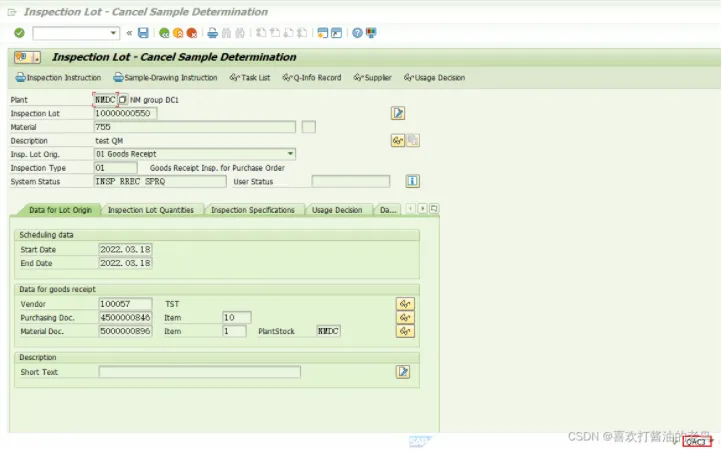Click the Next Page icon

[289, 33]
